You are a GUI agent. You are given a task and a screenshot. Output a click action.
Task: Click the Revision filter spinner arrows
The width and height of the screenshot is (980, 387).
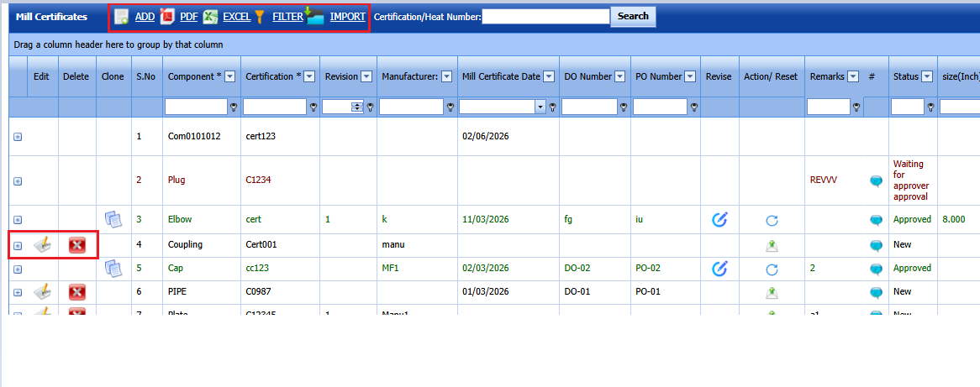pyautogui.click(x=357, y=107)
